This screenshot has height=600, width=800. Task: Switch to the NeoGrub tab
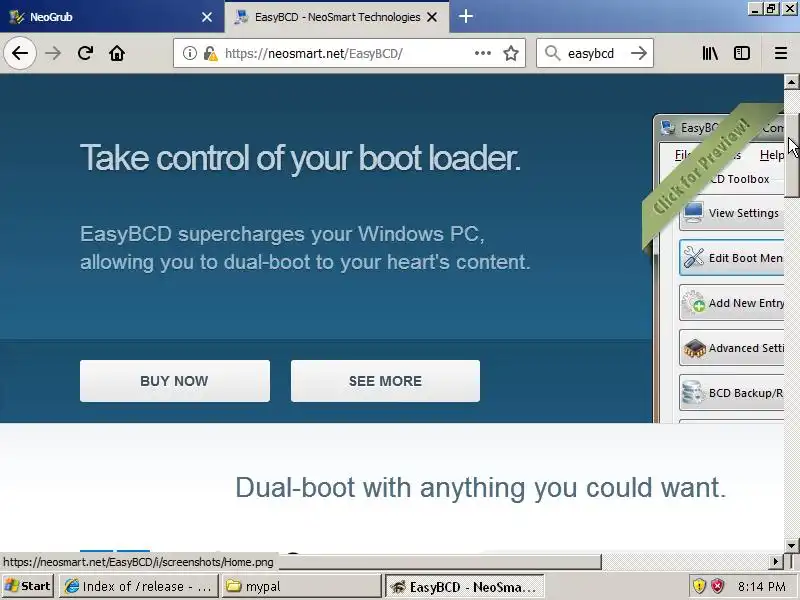click(112, 16)
